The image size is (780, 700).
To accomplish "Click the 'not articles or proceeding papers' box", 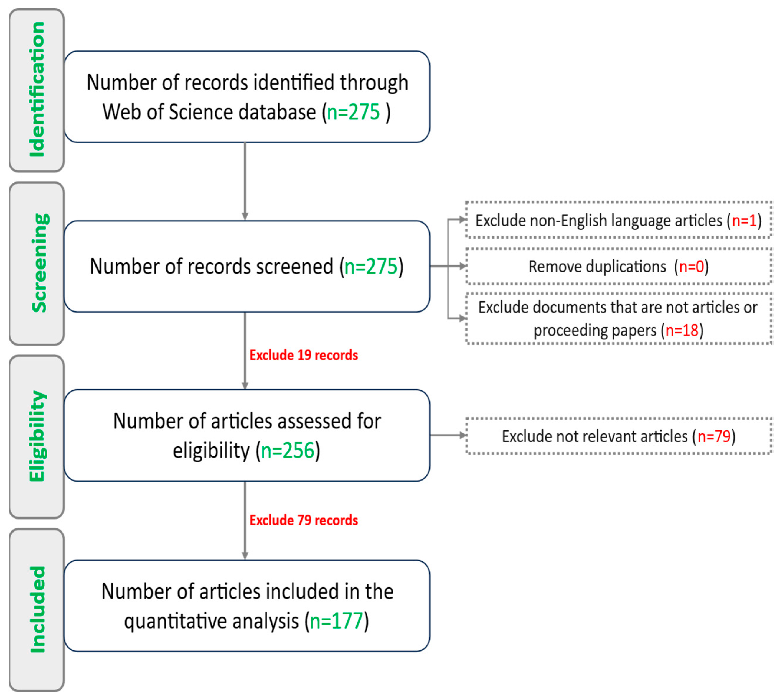I will (618, 318).
